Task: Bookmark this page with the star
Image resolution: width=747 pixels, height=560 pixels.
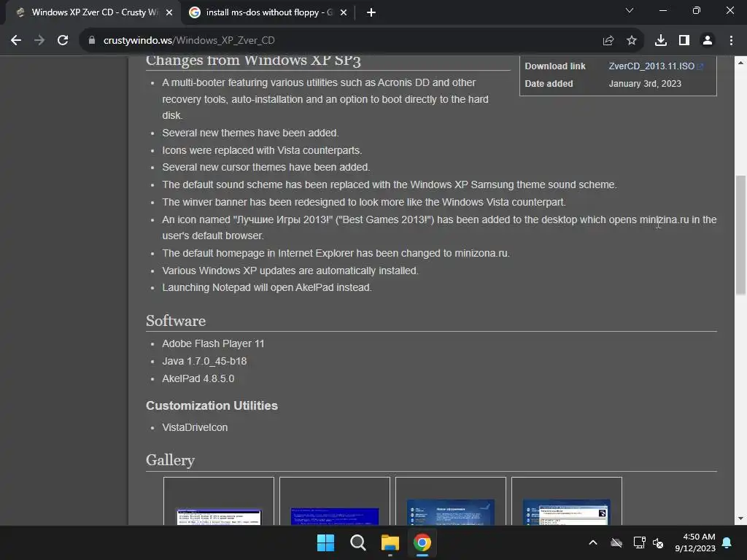Action: pyautogui.click(x=631, y=41)
